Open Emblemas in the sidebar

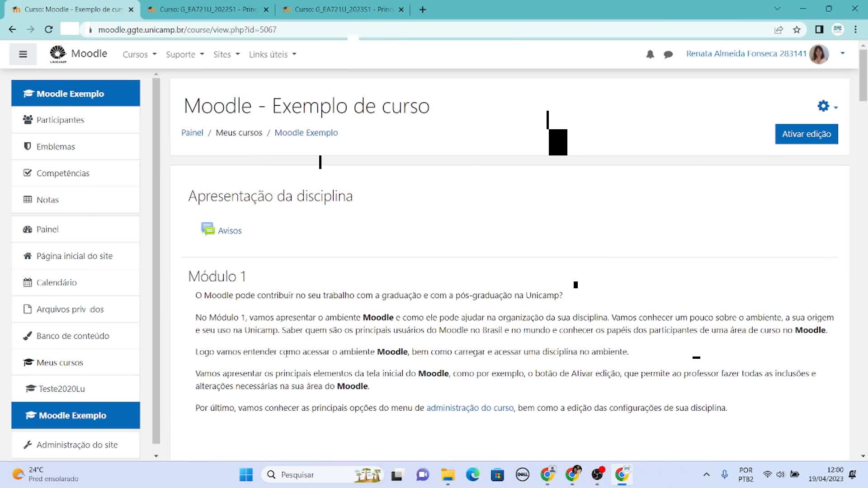click(x=75, y=146)
